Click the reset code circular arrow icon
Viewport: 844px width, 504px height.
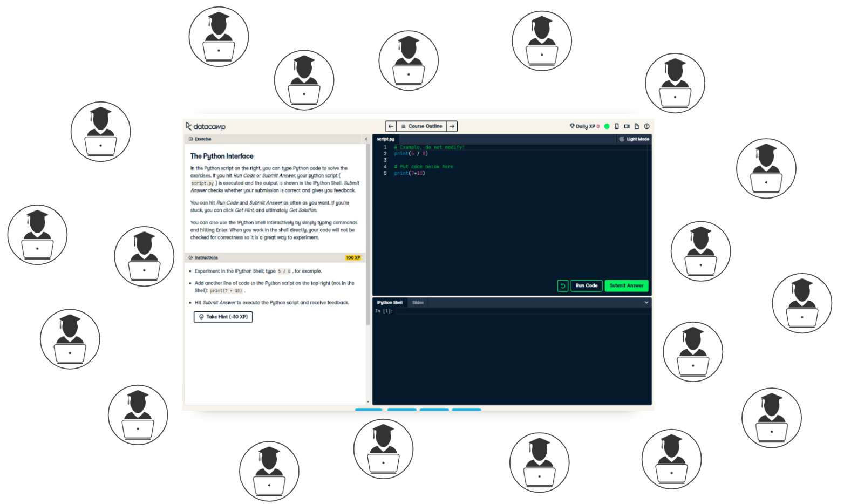pyautogui.click(x=563, y=285)
